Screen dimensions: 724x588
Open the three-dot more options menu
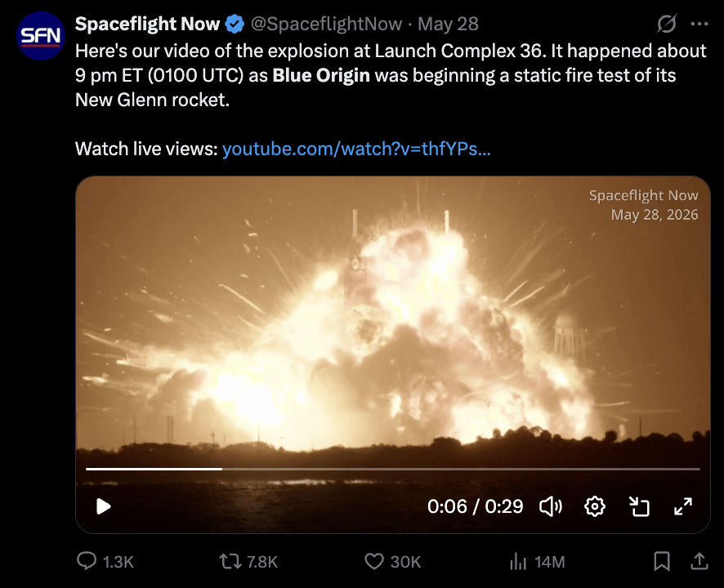[699, 24]
